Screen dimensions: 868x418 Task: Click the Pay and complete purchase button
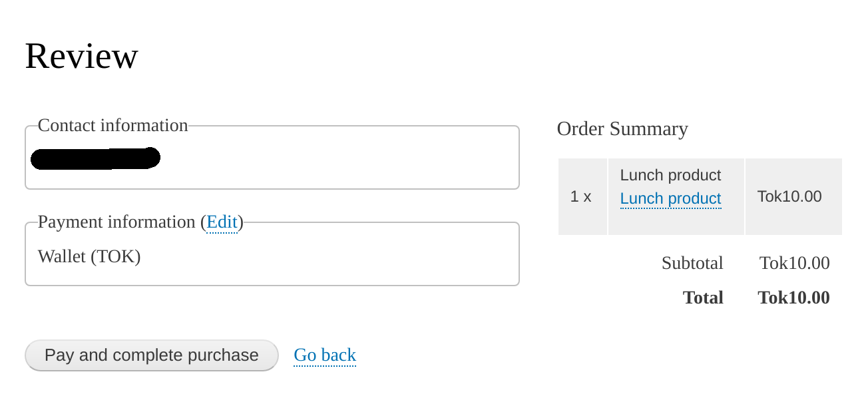(x=151, y=355)
